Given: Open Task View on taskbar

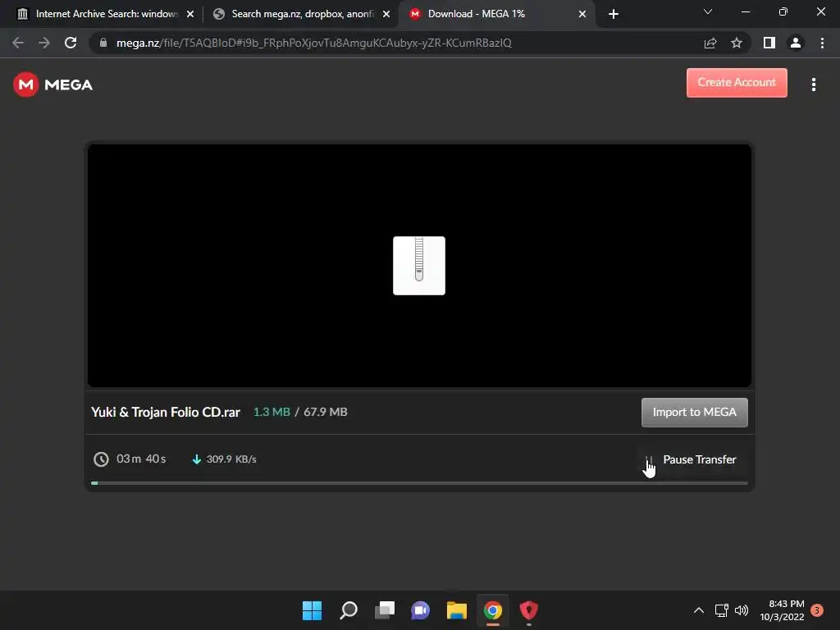Looking at the screenshot, I should (384, 610).
